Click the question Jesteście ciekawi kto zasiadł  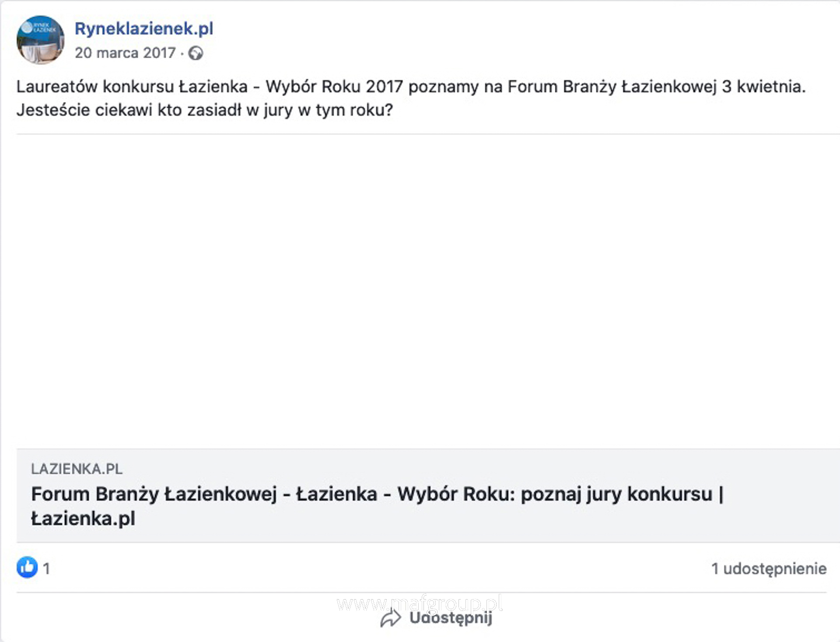point(205,110)
